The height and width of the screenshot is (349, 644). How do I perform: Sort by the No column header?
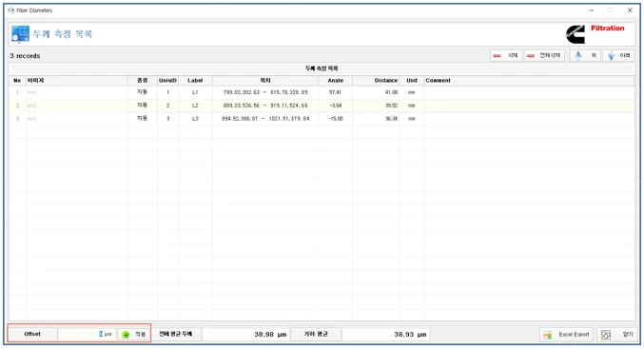17,81
